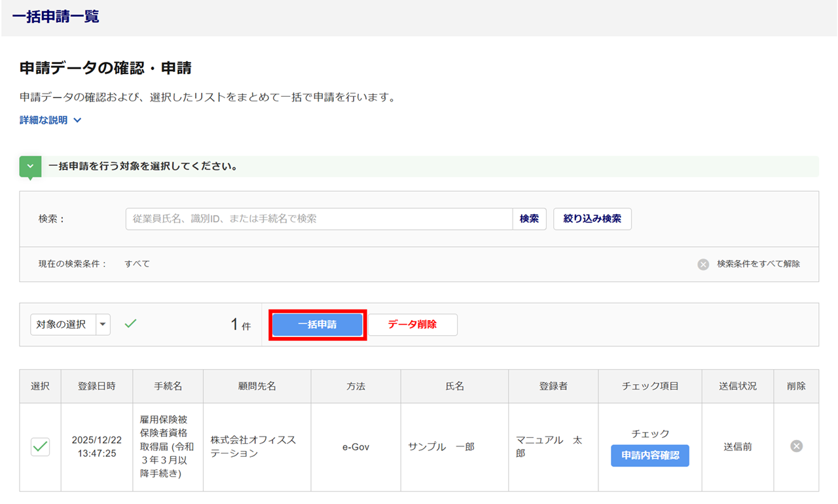Open 絞り込み検索 filter search
Image resolution: width=838 pixels, height=504 pixels.
pyautogui.click(x=592, y=219)
